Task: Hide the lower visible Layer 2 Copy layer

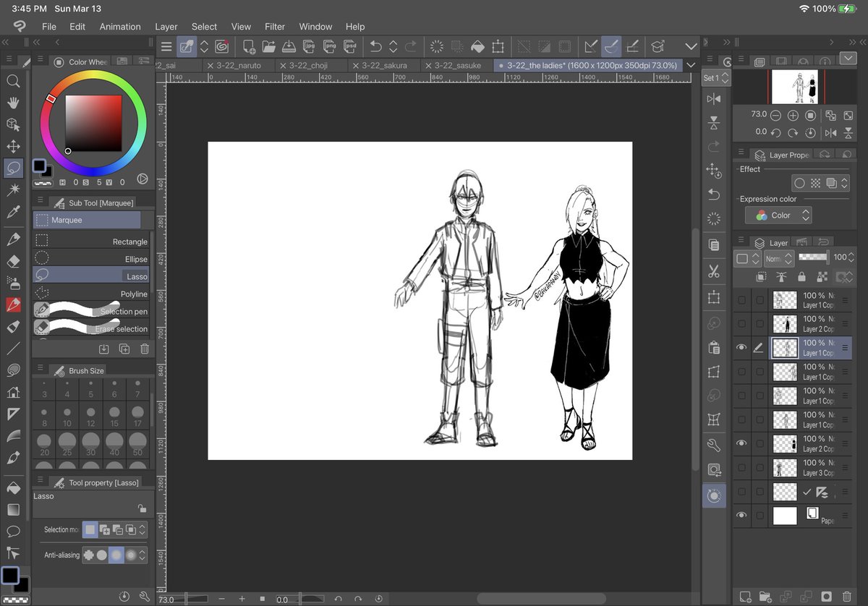Action: (x=741, y=443)
